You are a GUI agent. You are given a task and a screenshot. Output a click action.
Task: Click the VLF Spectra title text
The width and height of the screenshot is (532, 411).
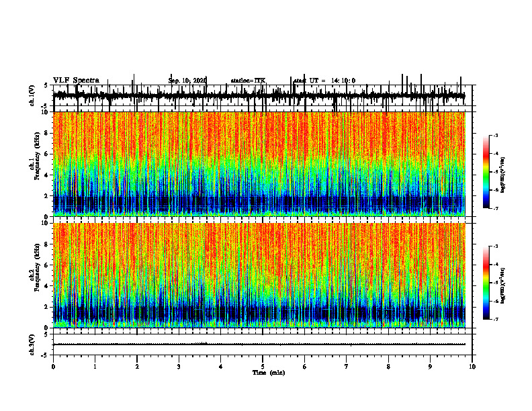(x=76, y=81)
